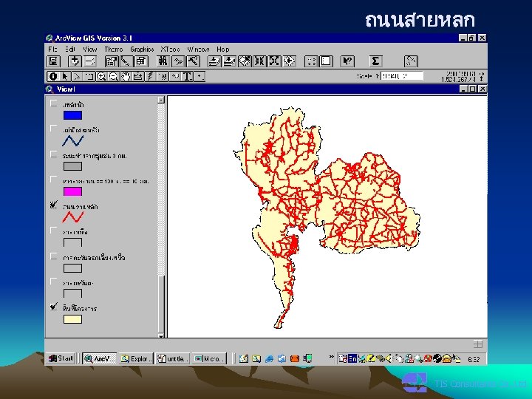Click the magenta legend color swatch
This screenshot has width=532, height=399.
pos(72,191)
